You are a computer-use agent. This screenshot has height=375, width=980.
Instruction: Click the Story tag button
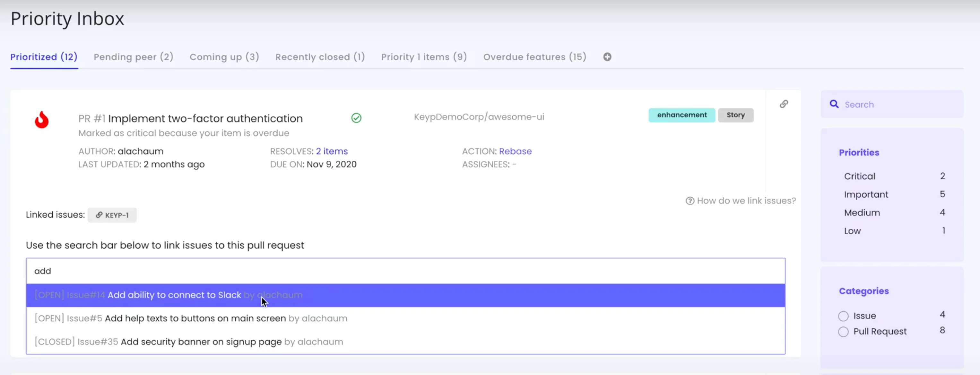pyautogui.click(x=735, y=115)
